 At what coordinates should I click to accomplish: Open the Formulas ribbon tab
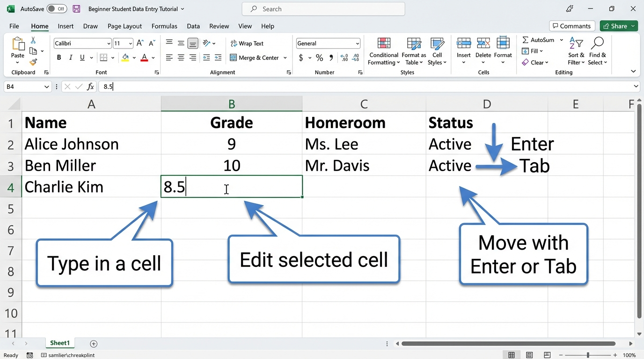164,26
